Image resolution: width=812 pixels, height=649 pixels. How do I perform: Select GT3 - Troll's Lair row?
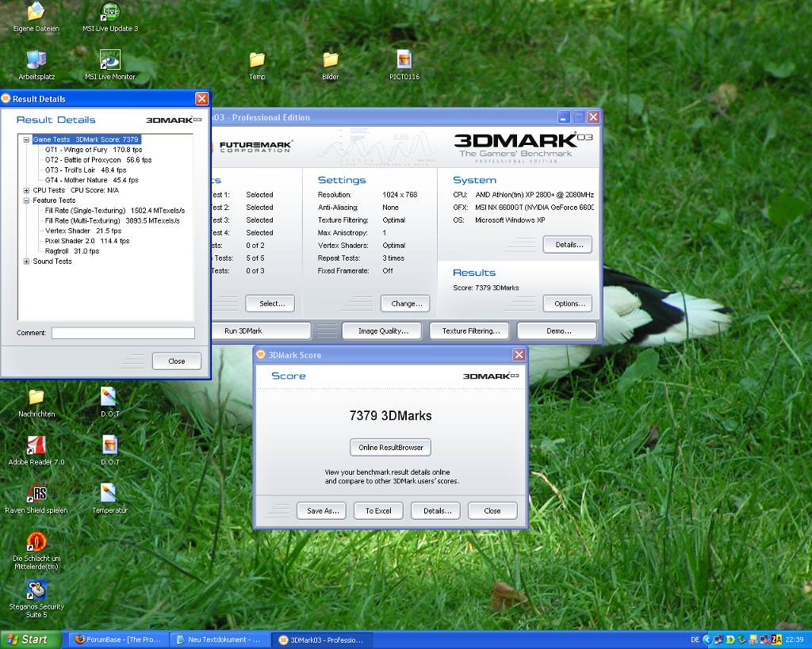[86, 170]
